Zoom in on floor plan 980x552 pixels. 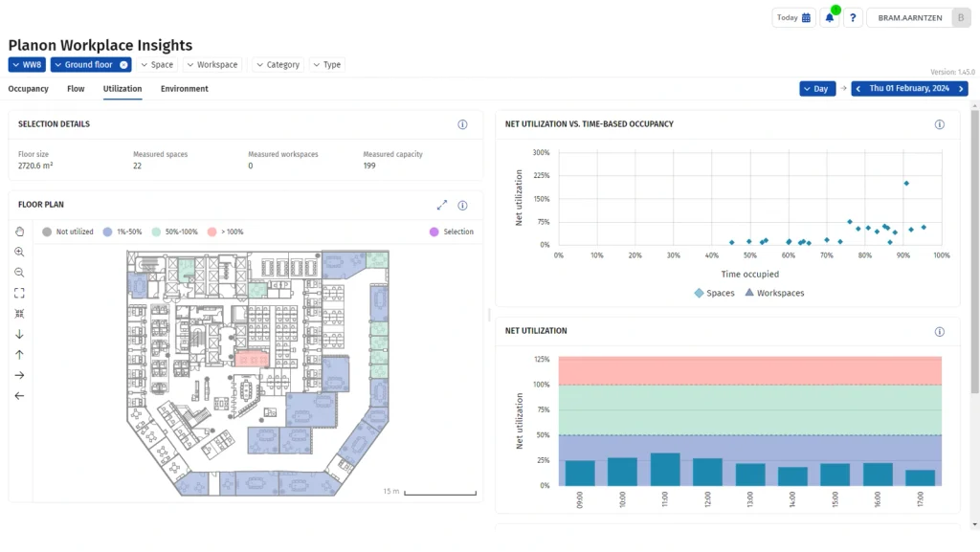[x=19, y=252]
